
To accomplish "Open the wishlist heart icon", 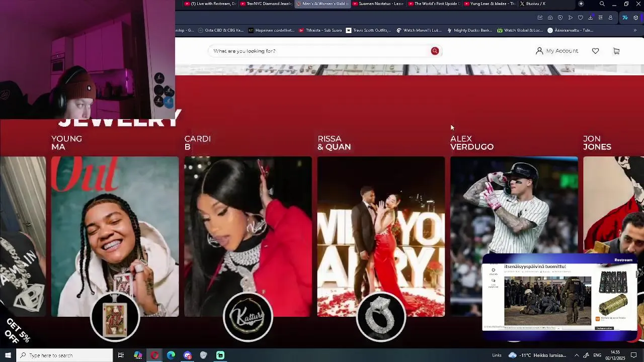I will coord(595,51).
